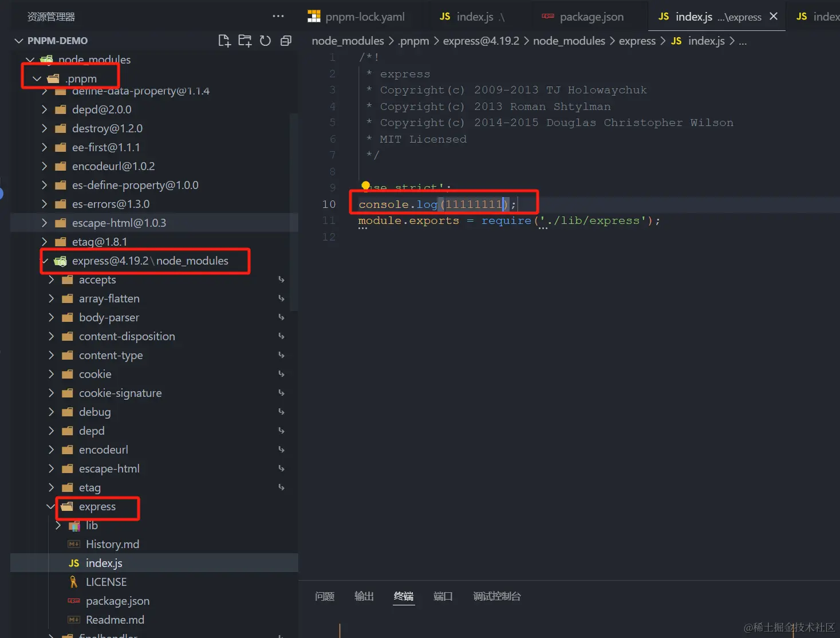
Task: Collapse the PNPM-DEMO root section
Action: point(19,41)
